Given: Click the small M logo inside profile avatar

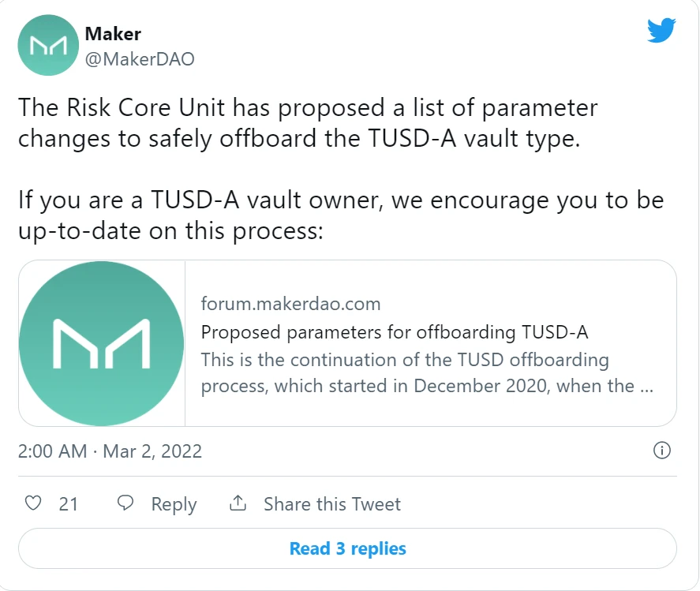Looking at the screenshot, I should pos(48,46).
